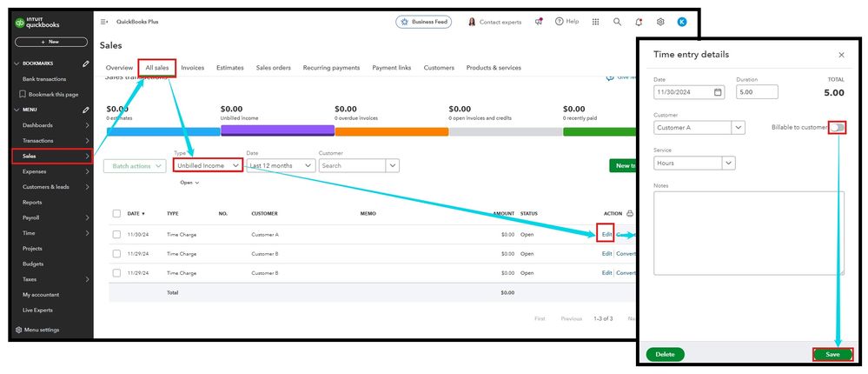The height and width of the screenshot is (374, 868).
Task: Open the apps grid icon
Action: [x=596, y=22]
